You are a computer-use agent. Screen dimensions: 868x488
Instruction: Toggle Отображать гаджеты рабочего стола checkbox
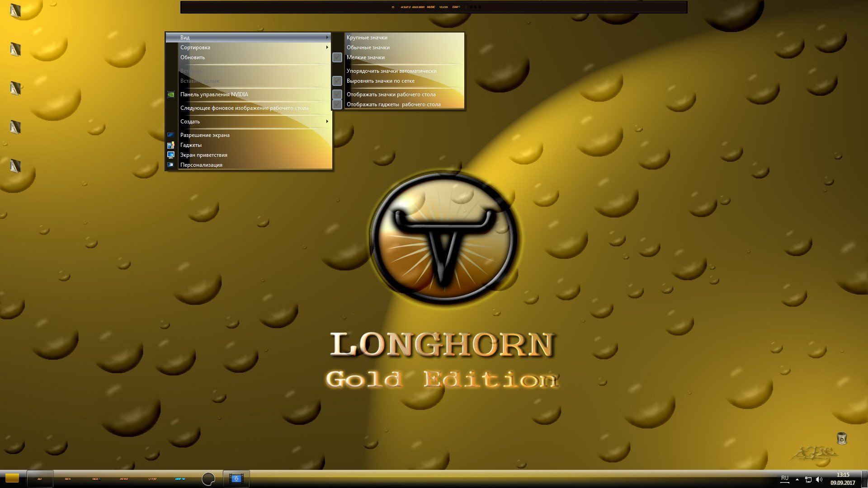pos(337,104)
